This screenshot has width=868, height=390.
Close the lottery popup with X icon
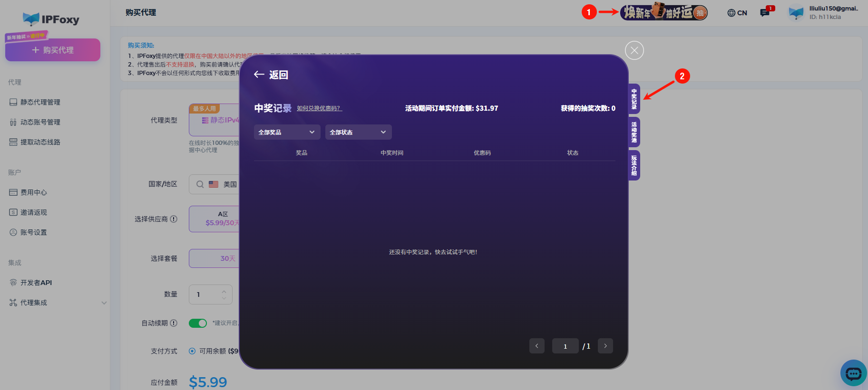point(634,50)
